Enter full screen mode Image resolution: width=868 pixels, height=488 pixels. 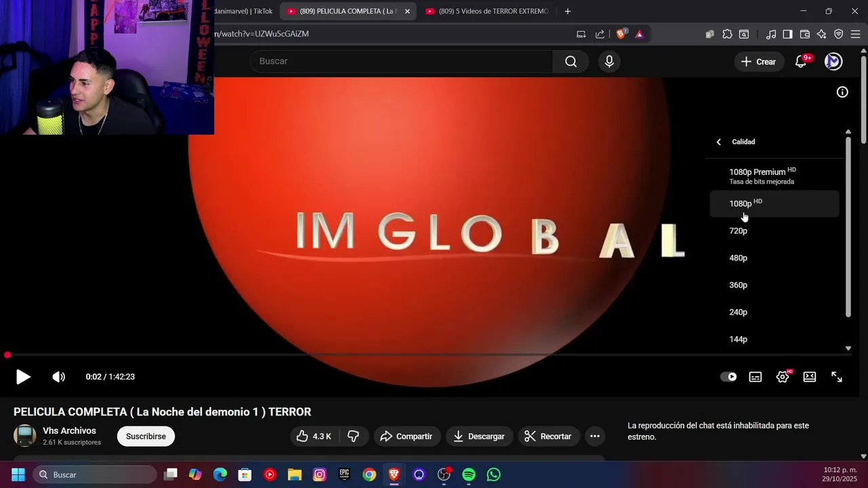pyautogui.click(x=837, y=377)
